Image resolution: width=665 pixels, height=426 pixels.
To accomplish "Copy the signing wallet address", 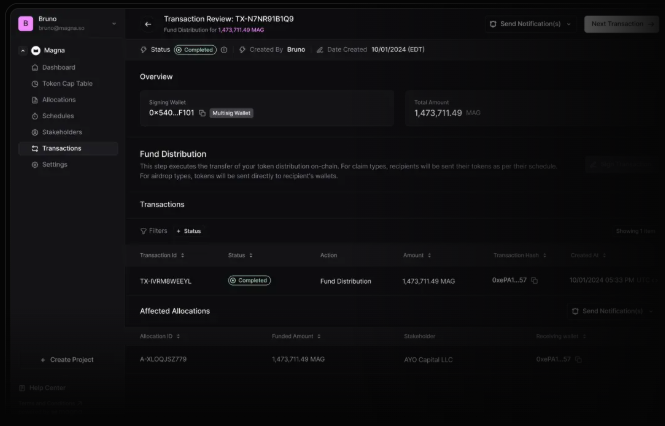I will (x=202, y=113).
